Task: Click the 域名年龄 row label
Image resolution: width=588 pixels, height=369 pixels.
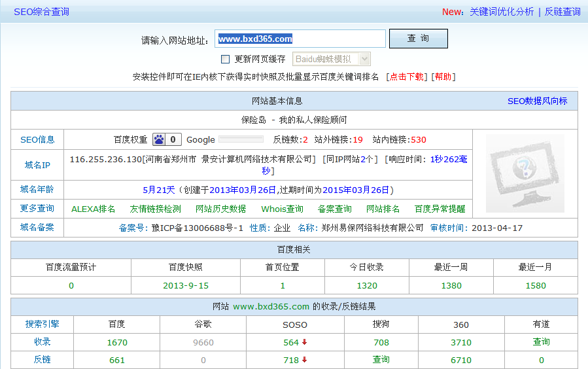Action: (37, 189)
